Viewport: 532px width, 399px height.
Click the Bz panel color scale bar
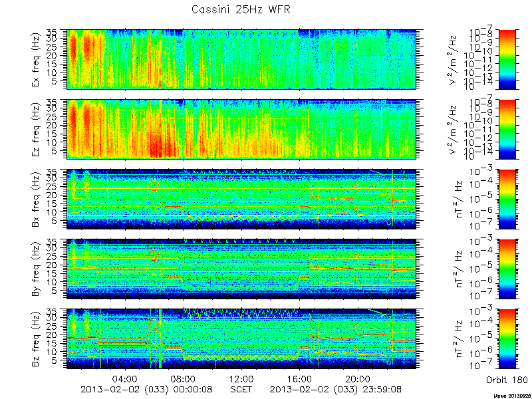(507, 339)
